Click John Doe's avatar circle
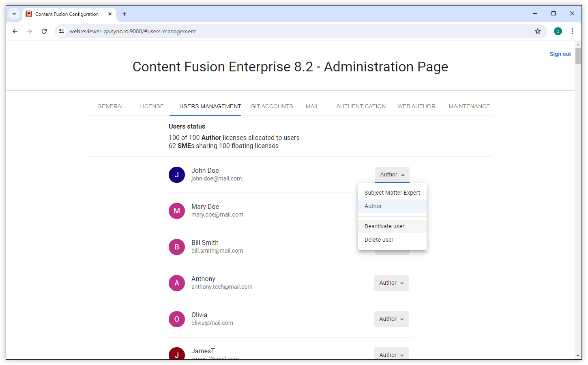 point(177,175)
